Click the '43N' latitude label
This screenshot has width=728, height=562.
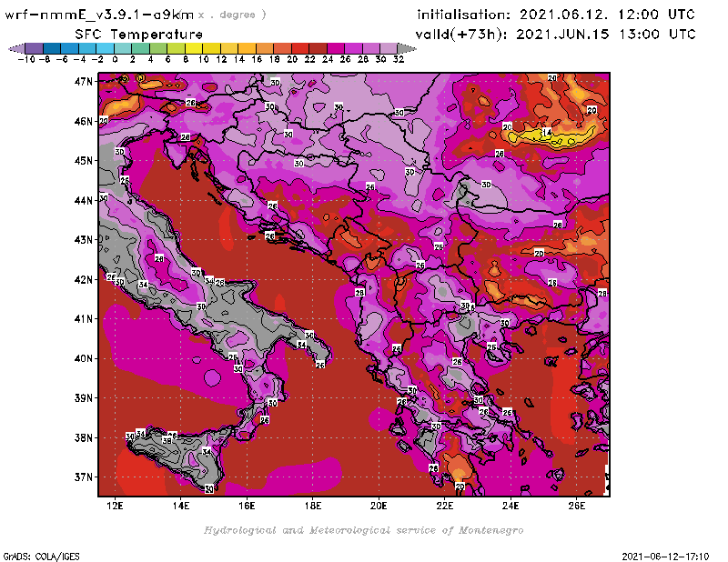84,240
